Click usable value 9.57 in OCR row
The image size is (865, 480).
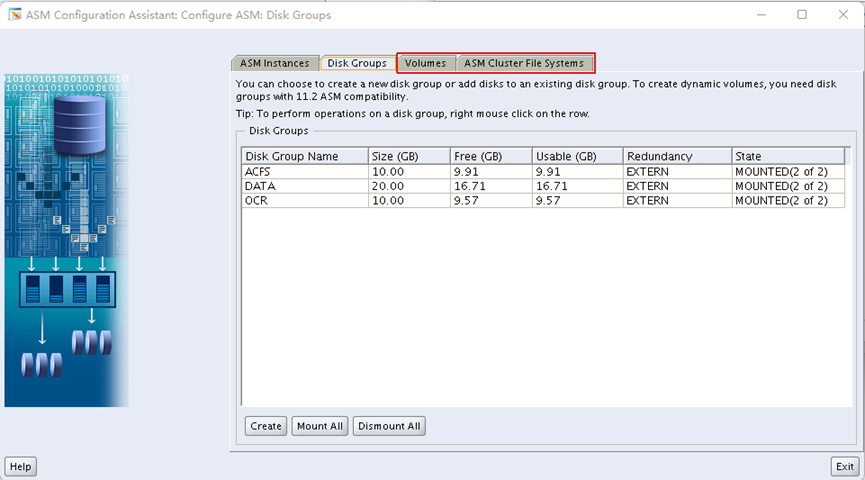(x=548, y=200)
